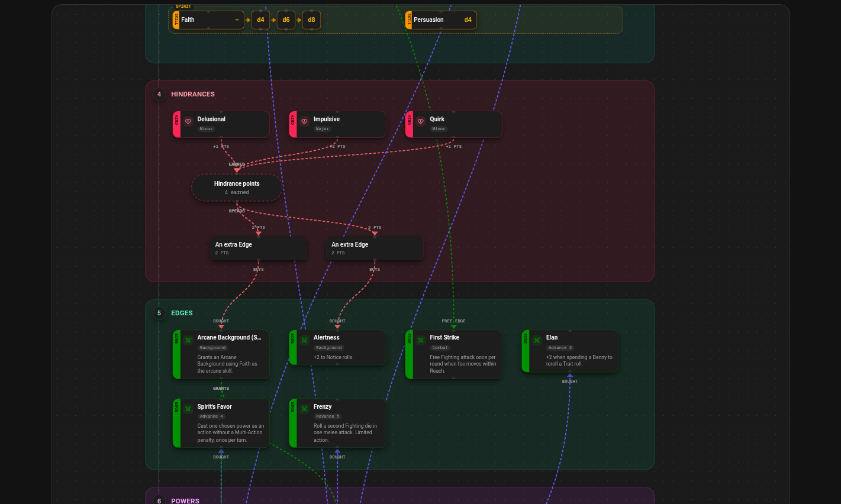Click the SPENDS connector label
Image resolution: width=841 pixels, height=504 pixels.
[x=237, y=211]
